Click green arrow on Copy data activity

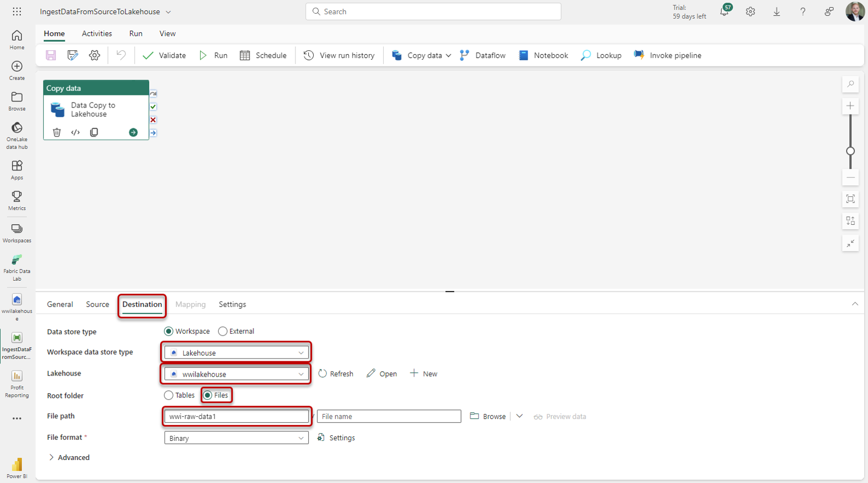click(x=133, y=132)
